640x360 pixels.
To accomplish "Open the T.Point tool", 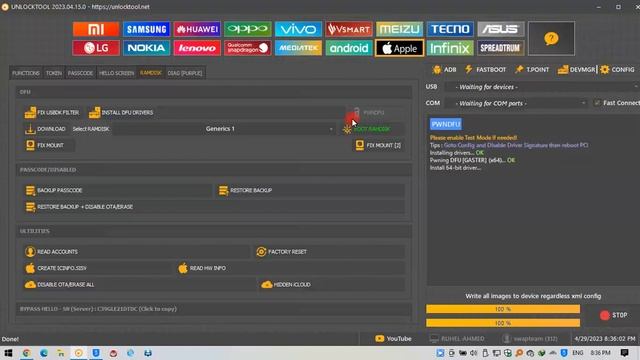I will [532, 70].
